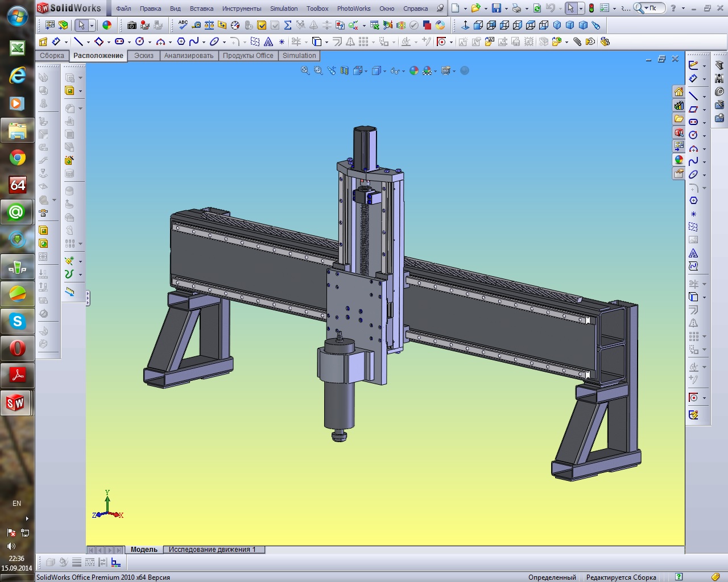Click the Rebuild traffic light icon
728x582 pixels.
[591, 8]
